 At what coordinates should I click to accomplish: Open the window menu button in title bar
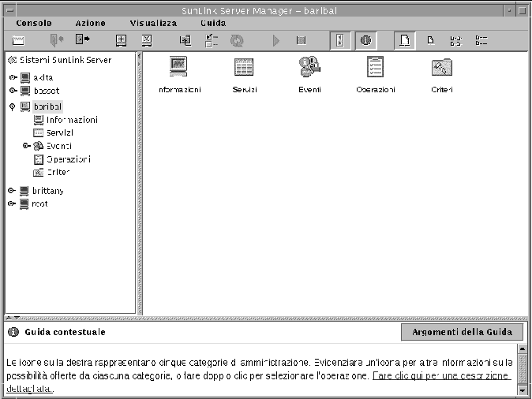[10, 10]
